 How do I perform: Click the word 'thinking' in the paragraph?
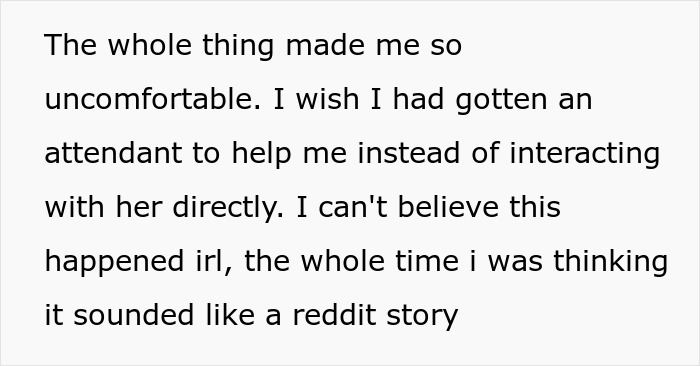click(x=610, y=261)
